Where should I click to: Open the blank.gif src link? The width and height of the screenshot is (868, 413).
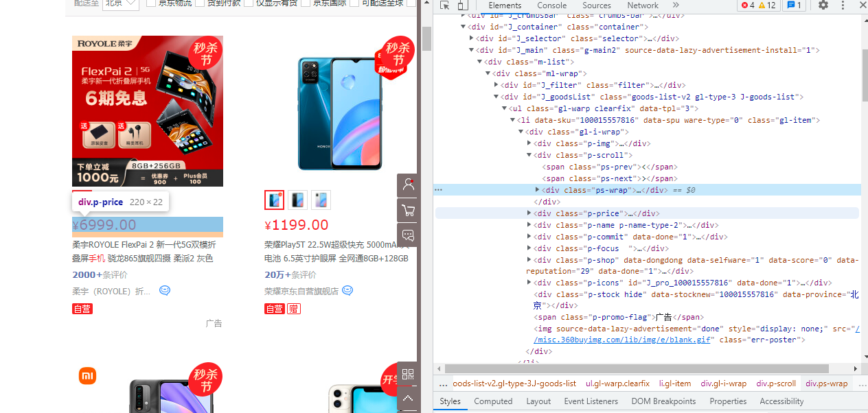pyautogui.click(x=624, y=340)
